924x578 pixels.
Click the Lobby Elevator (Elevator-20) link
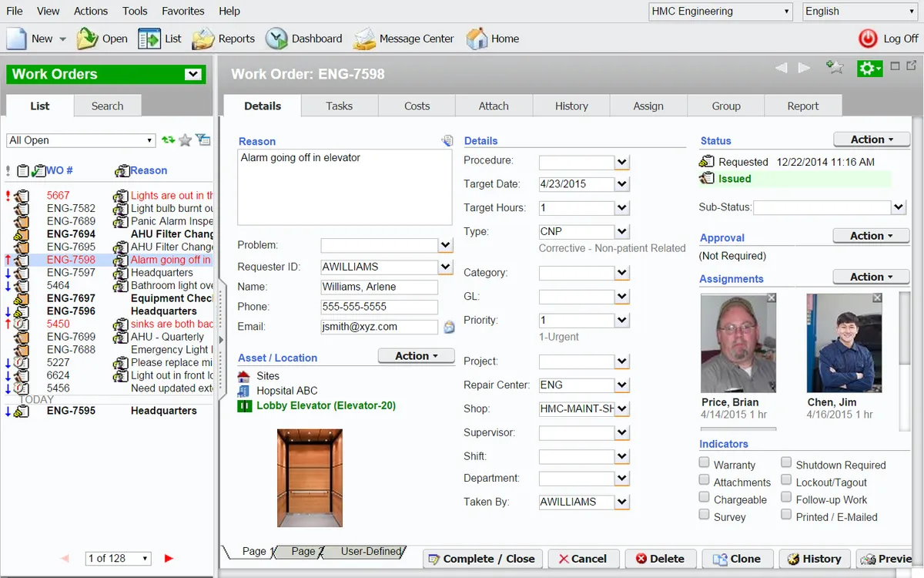tap(326, 405)
